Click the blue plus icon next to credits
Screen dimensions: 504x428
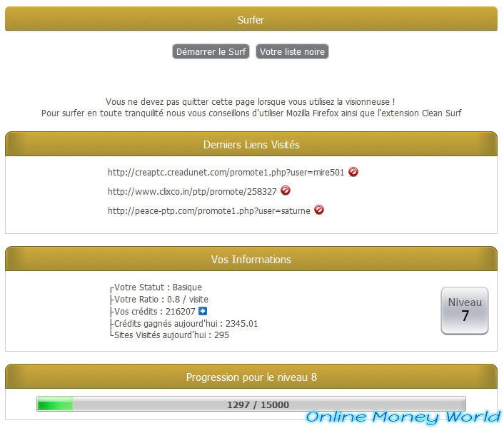point(203,312)
